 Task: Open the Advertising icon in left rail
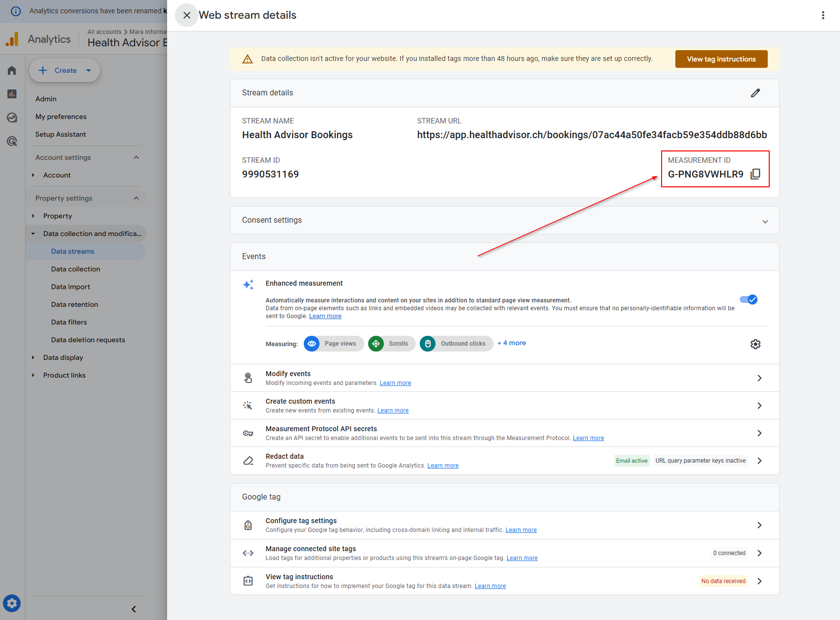coord(12,142)
